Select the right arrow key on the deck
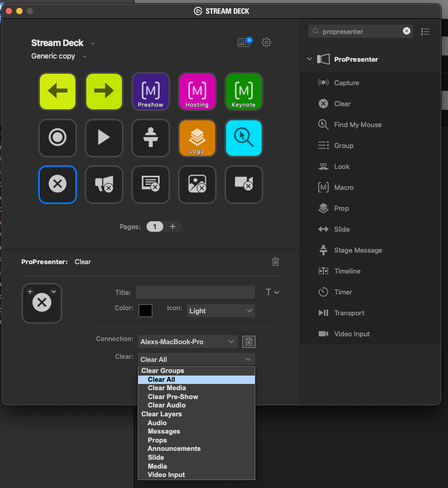 [x=104, y=92]
